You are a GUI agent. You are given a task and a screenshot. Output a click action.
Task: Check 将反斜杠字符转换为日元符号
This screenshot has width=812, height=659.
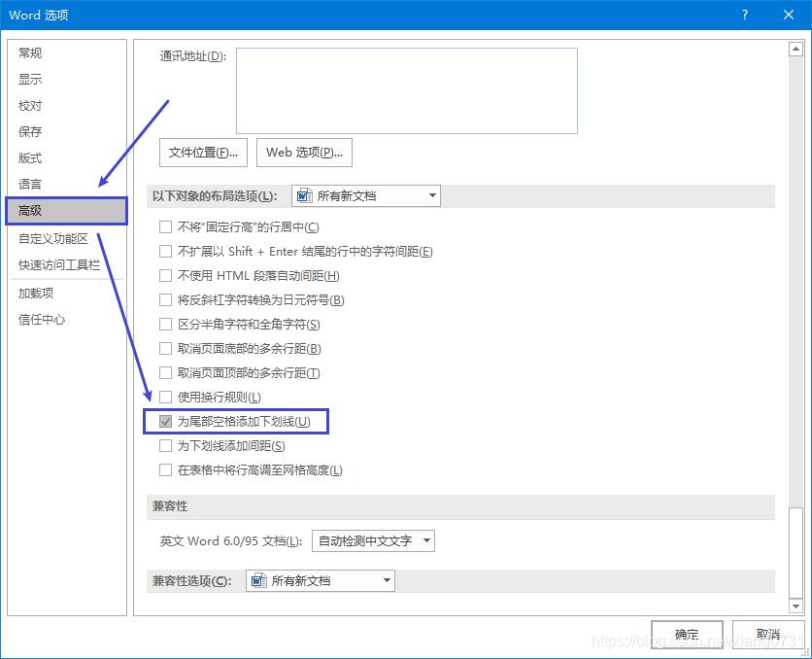coord(166,300)
